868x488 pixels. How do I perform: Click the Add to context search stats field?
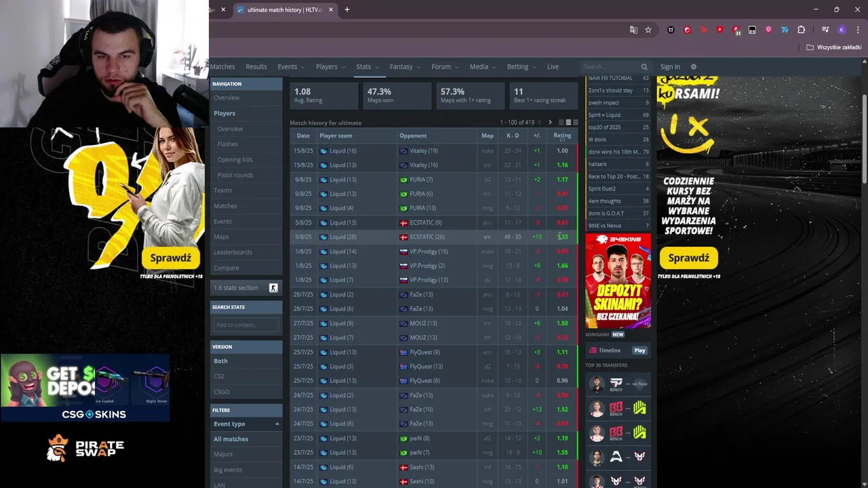pos(246,325)
